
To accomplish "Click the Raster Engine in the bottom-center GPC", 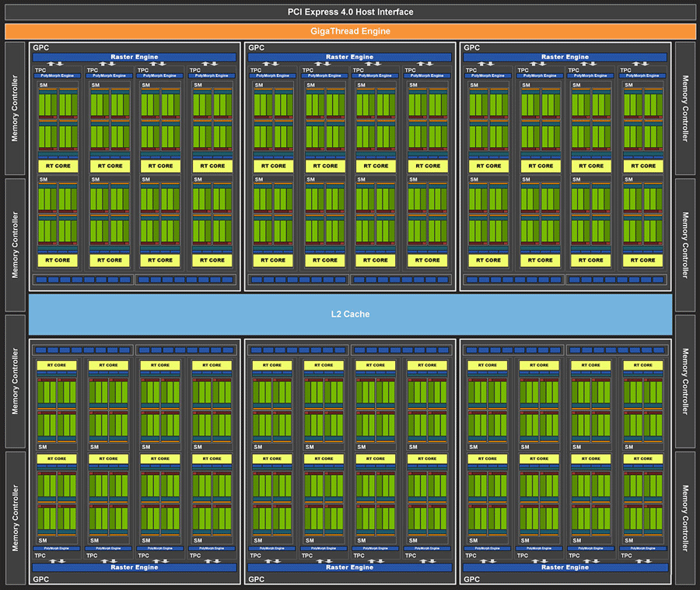I will coord(350,567).
